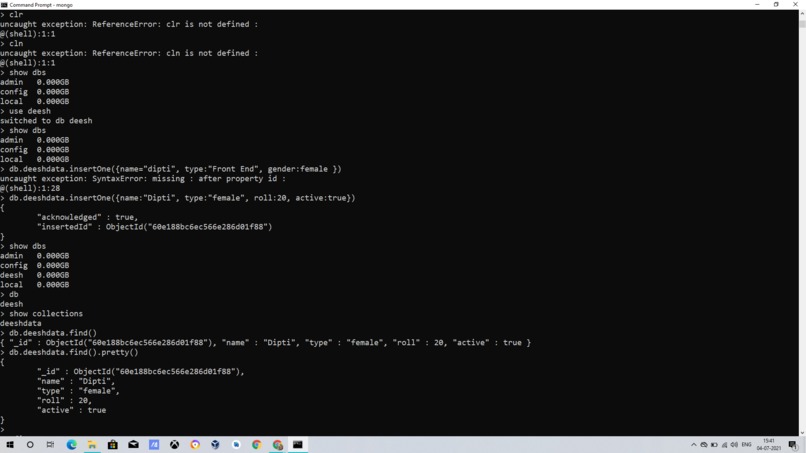The height and width of the screenshot is (453, 806).
Task: Open File Explorer from the taskbar
Action: [x=92, y=445]
